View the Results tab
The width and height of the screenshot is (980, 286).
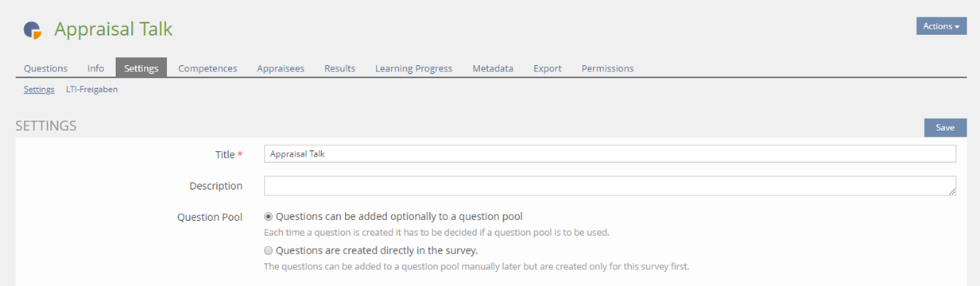pyautogui.click(x=339, y=68)
